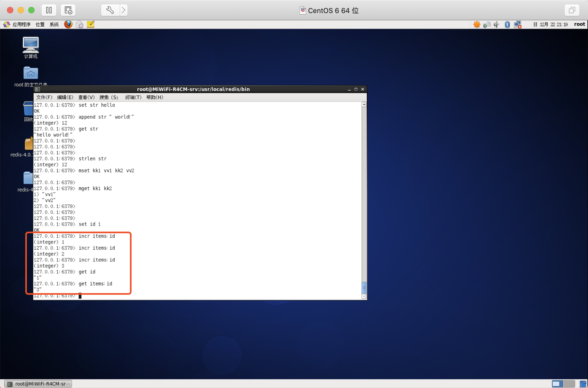Click the terminal scrollbar up arrow
The height and width of the screenshot is (388, 588).
[364, 105]
